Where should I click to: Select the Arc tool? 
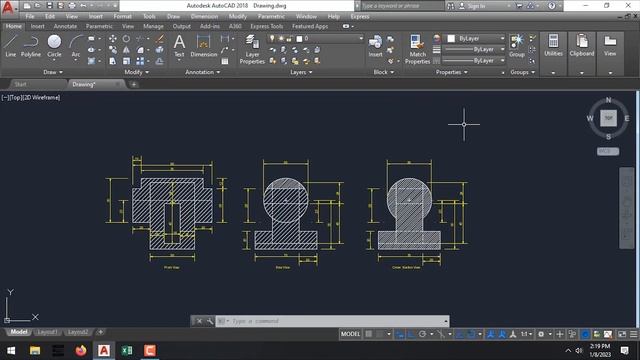[76, 46]
